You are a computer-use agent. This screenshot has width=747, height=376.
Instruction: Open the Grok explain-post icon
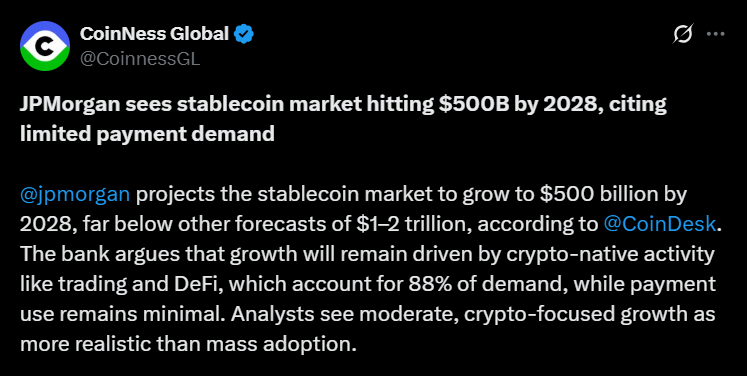(683, 34)
